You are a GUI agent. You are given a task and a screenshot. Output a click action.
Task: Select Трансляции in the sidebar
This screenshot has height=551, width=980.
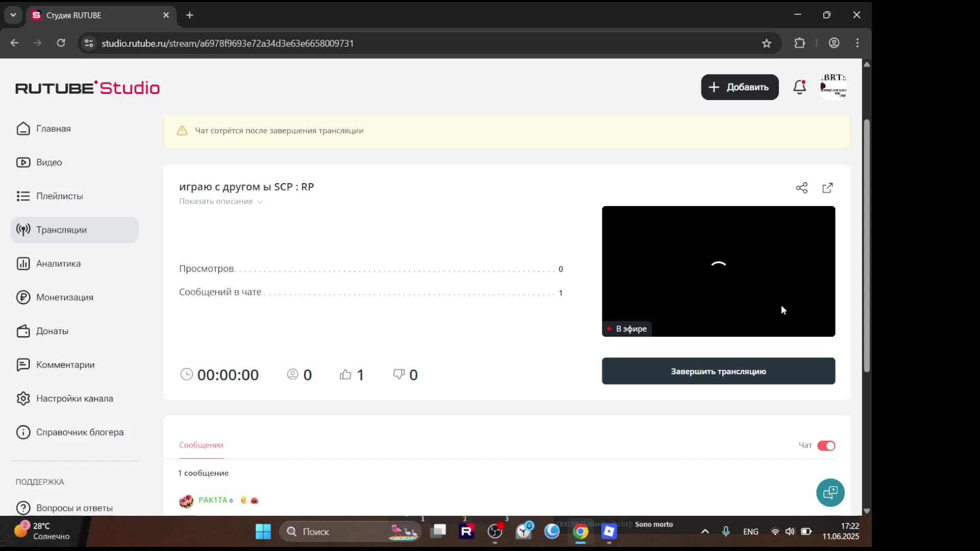(75, 230)
